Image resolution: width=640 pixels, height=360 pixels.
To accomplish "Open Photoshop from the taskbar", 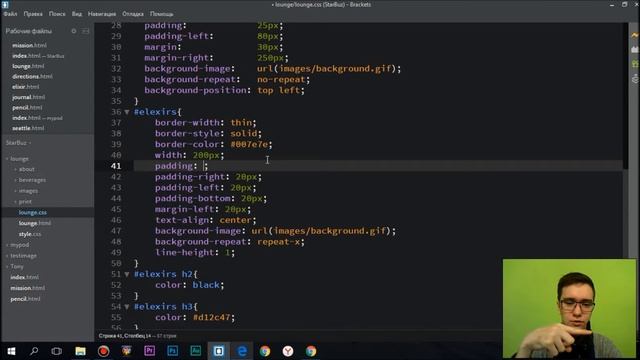I will tap(173, 351).
